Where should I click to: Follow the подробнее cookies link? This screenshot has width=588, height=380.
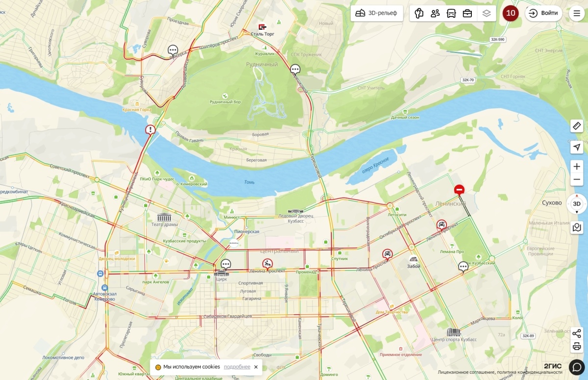(x=237, y=367)
